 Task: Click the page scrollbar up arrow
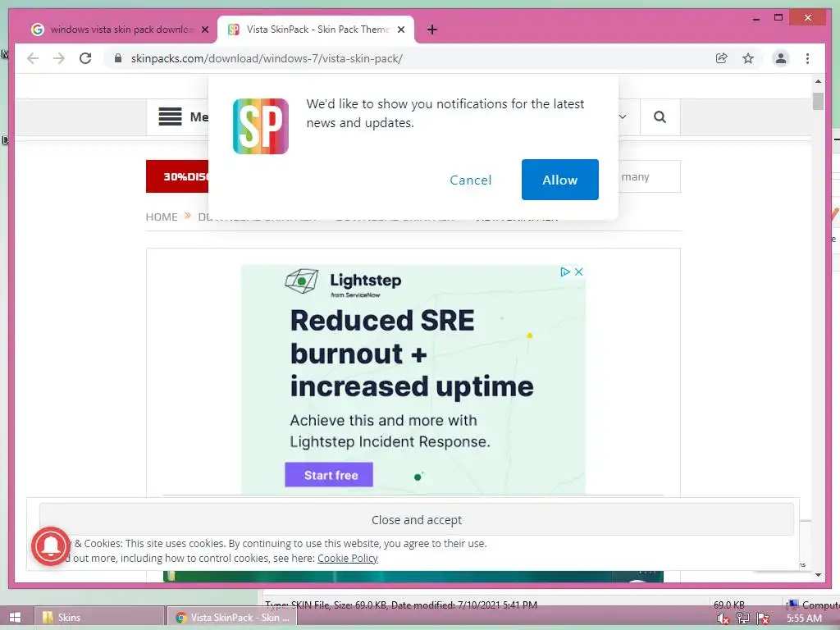point(818,81)
